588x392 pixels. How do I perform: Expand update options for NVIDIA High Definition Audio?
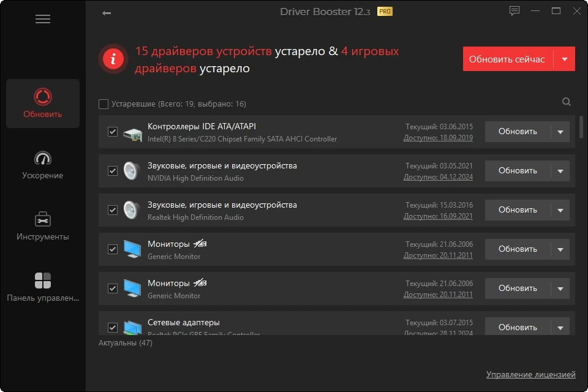pyautogui.click(x=560, y=171)
